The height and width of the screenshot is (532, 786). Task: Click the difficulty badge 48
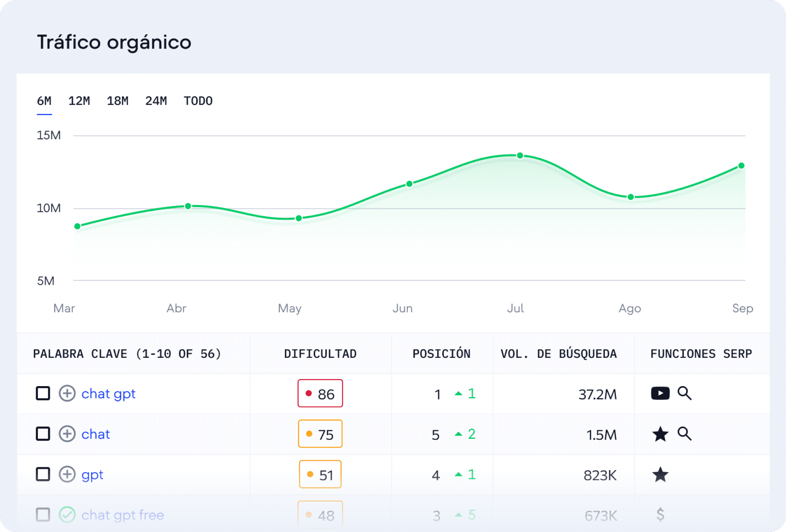point(320,515)
